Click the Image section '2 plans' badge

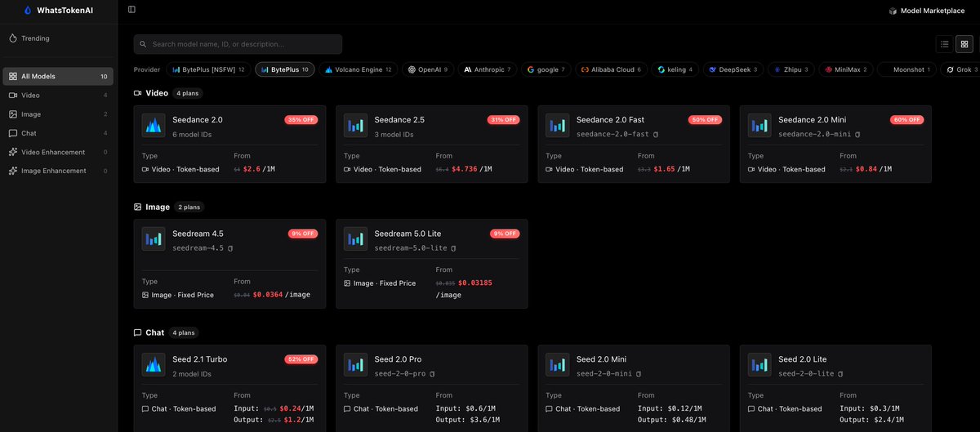188,207
